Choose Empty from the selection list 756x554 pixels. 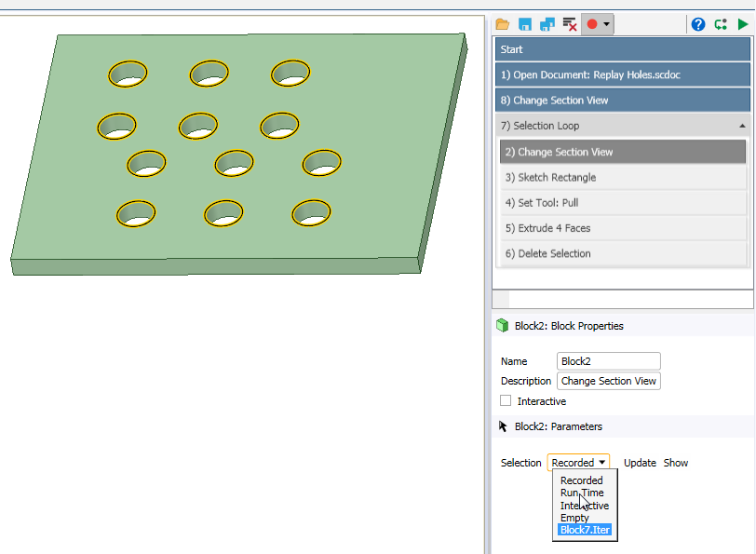point(574,518)
